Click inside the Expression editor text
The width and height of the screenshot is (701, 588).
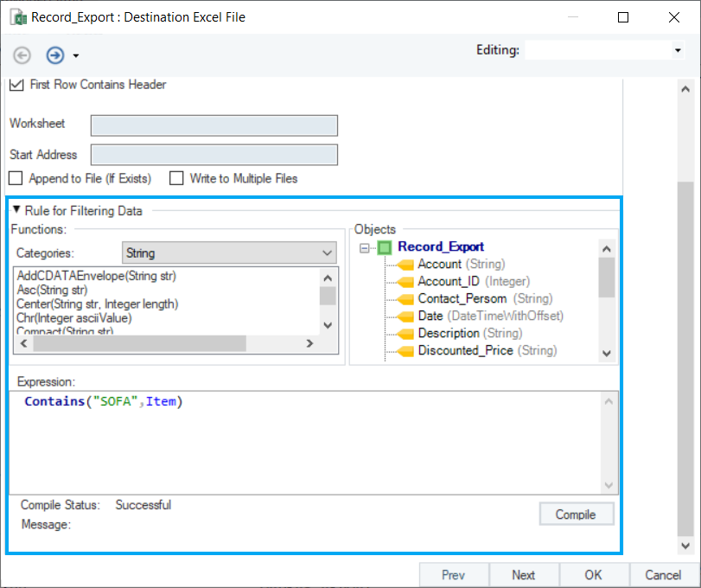tap(104, 401)
